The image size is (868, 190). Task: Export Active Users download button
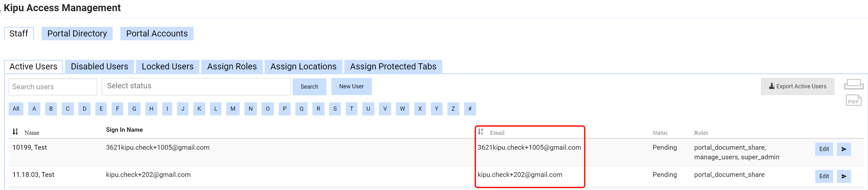click(797, 87)
